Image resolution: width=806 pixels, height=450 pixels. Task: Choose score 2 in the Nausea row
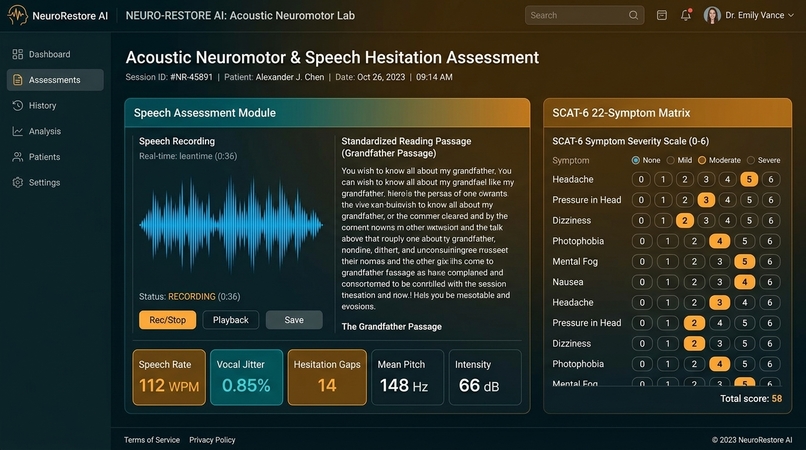(694, 282)
